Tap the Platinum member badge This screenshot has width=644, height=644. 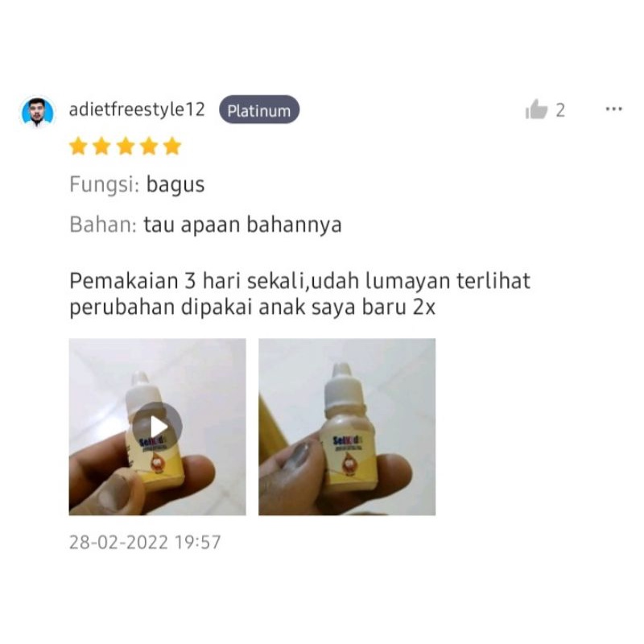259,110
